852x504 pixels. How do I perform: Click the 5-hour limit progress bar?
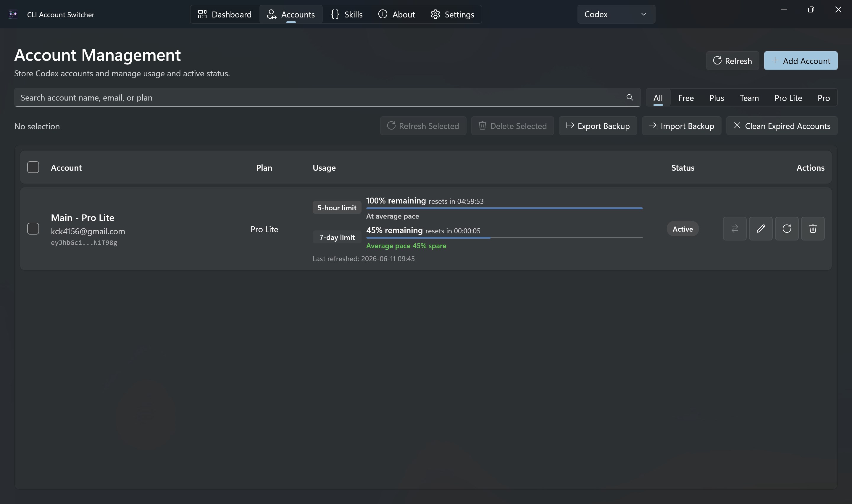pyautogui.click(x=504, y=208)
